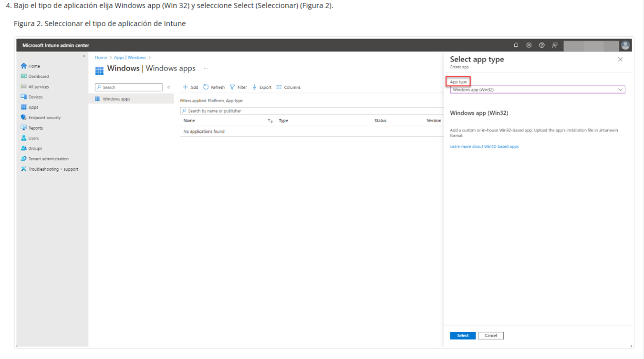The height and width of the screenshot is (359, 644).
Task: Open Endpoint security in sidebar
Action: pos(44,118)
